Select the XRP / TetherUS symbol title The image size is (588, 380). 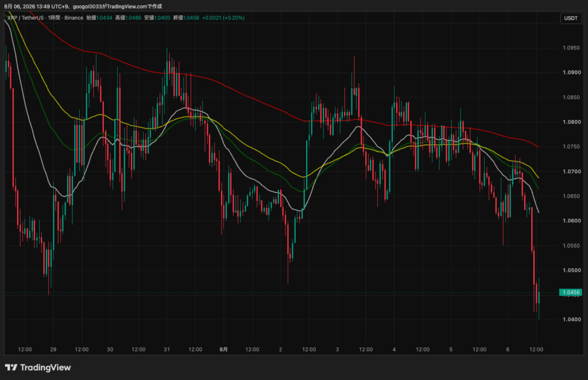(25, 18)
